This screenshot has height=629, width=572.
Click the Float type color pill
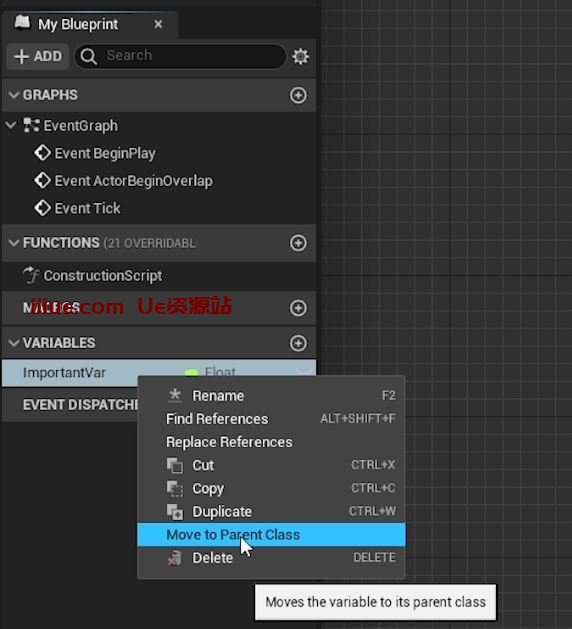point(192,372)
